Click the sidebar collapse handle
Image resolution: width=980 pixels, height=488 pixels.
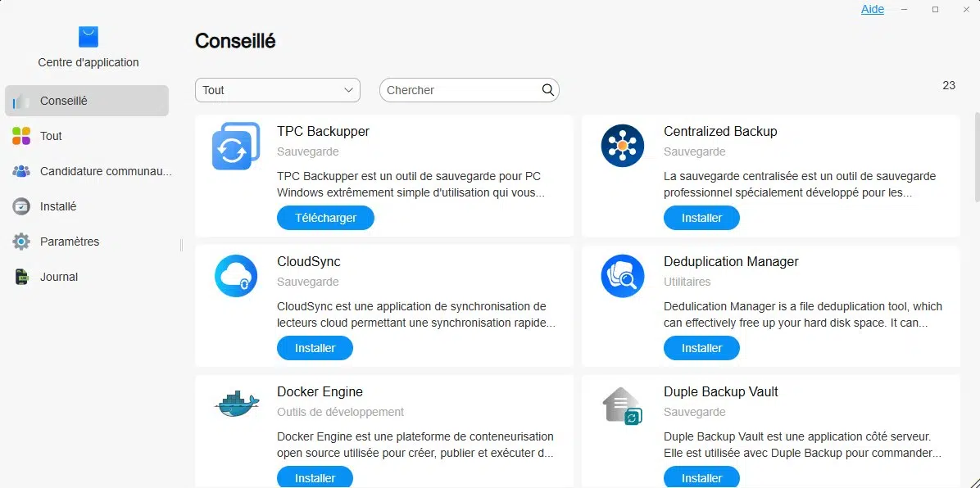(181, 245)
